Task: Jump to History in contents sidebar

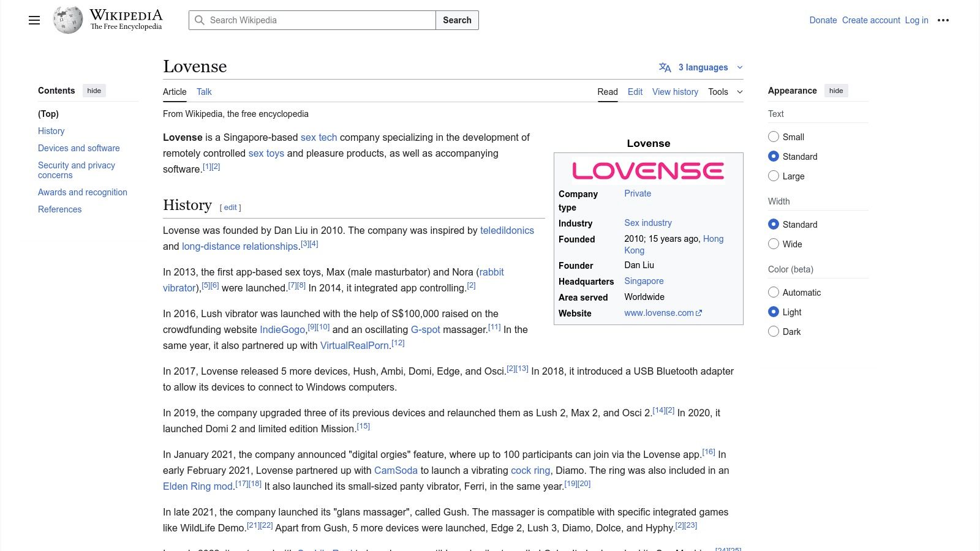Action: (x=51, y=131)
